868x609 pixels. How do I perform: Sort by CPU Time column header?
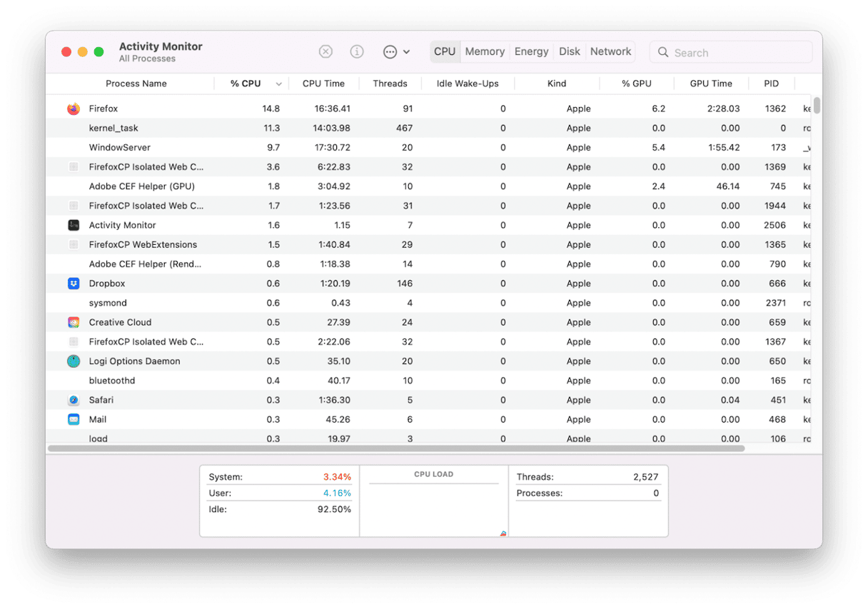click(x=323, y=84)
